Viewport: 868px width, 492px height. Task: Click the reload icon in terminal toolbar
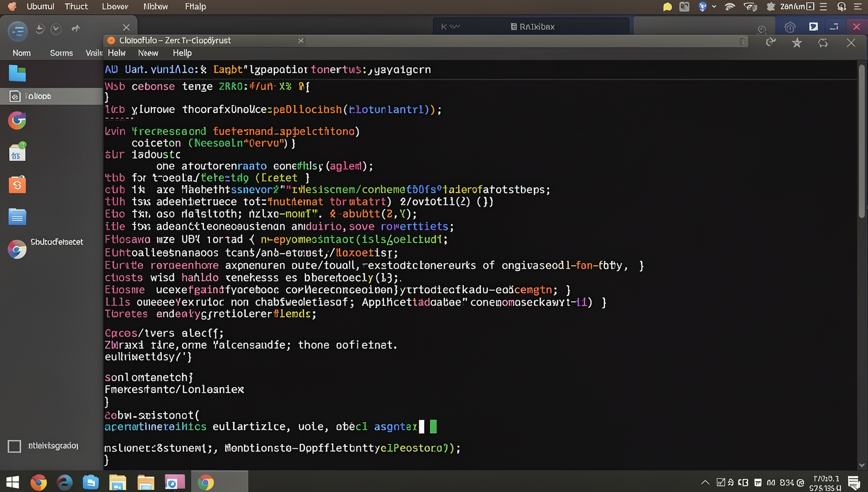(770, 42)
